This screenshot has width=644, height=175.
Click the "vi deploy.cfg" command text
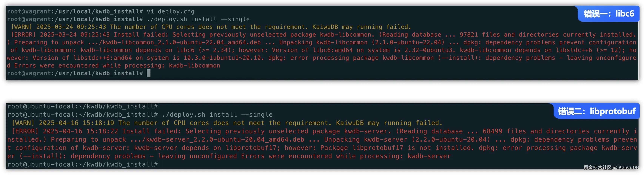pyautogui.click(x=170, y=12)
